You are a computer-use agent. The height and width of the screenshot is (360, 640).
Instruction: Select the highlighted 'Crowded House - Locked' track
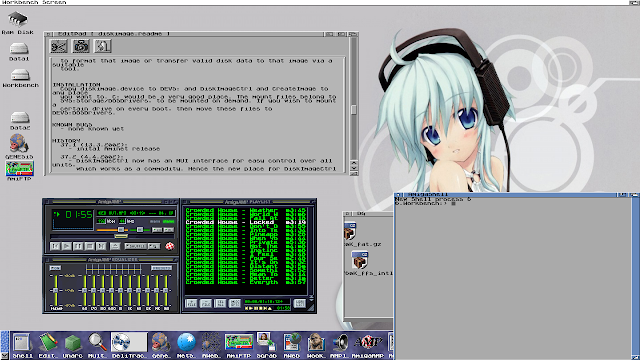click(x=245, y=222)
